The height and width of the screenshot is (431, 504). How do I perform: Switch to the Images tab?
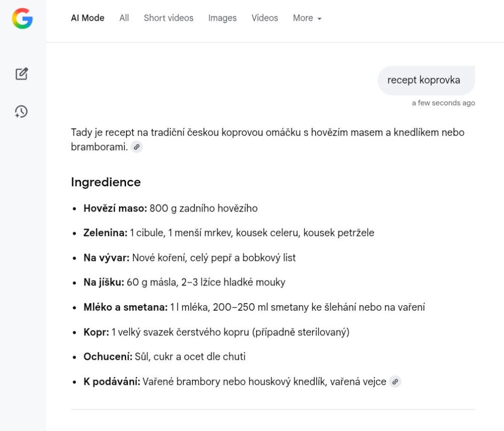click(x=222, y=18)
